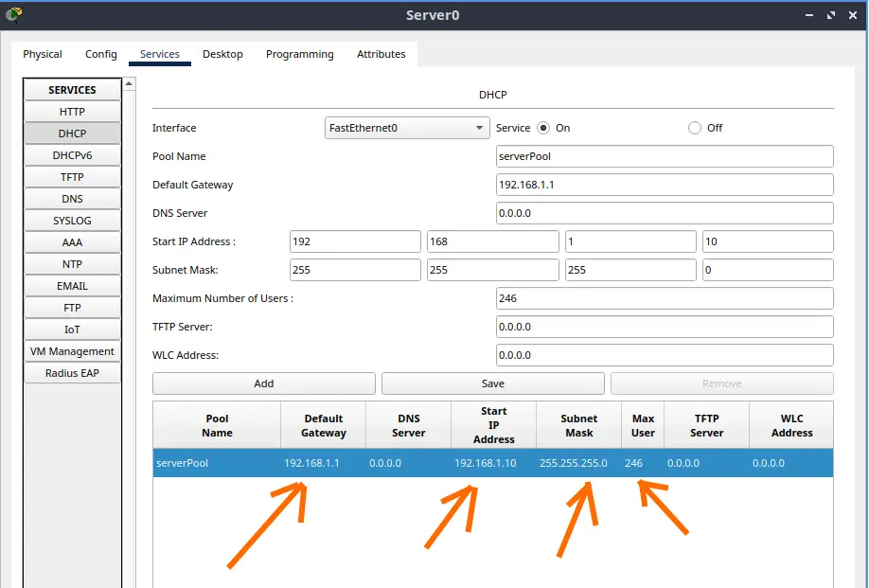Click the Pool Name input field
Screen dimensions: 869x588
[664, 156]
